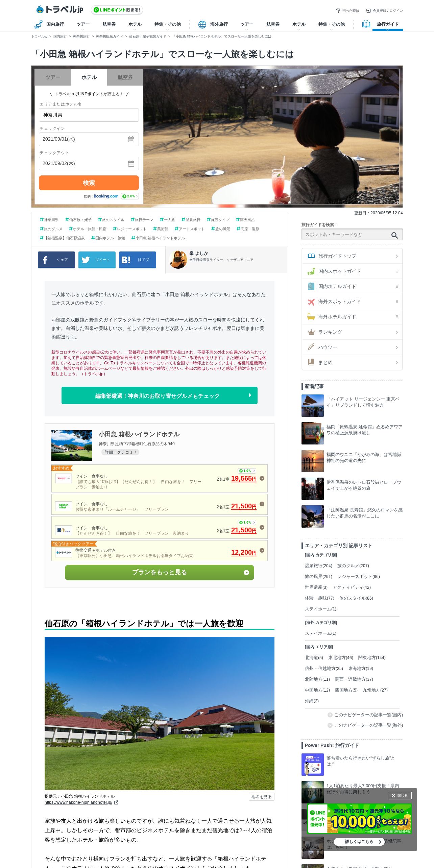This screenshot has width=434, height=868.
Task: Open the Yahoo travel 19,565円 plan arrow
Action: [262, 478]
